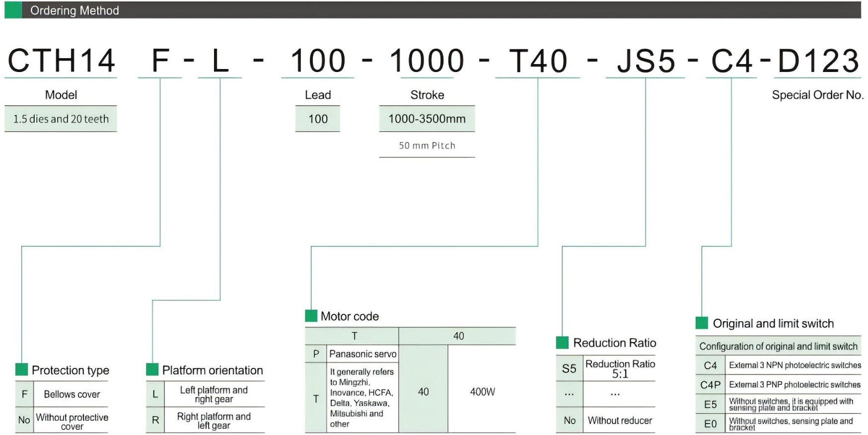Click the green marker beside Platform orientation
Screen dimensions: 868x435
[152, 369]
